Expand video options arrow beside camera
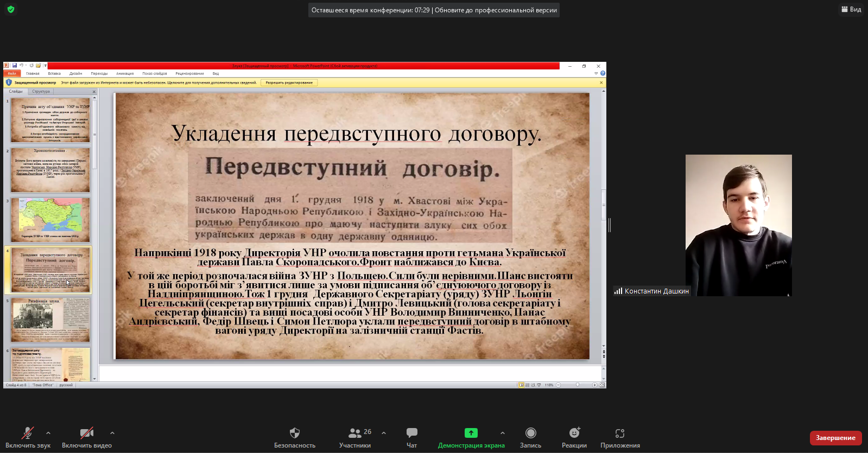This screenshot has height=453, width=868. tap(112, 433)
